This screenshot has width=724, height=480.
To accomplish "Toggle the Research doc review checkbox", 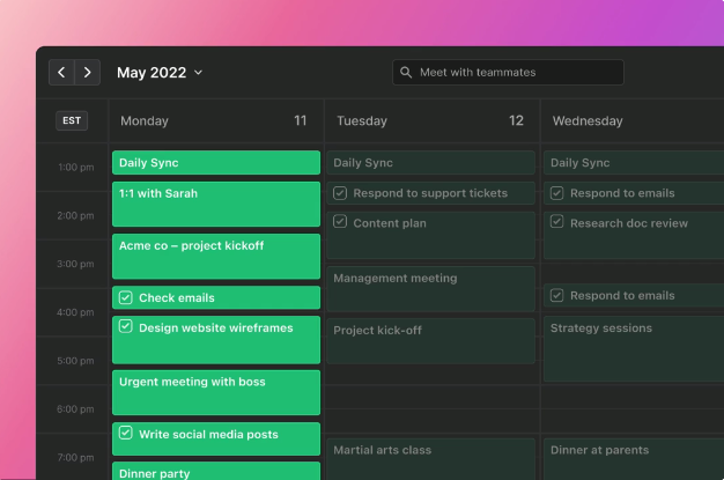I will 557,223.
